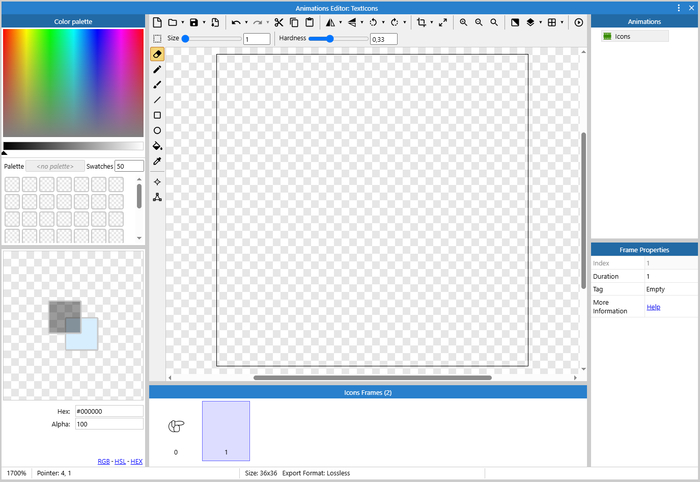Image resolution: width=700 pixels, height=482 pixels.
Task: Switch color mode to RGB
Action: [103, 461]
